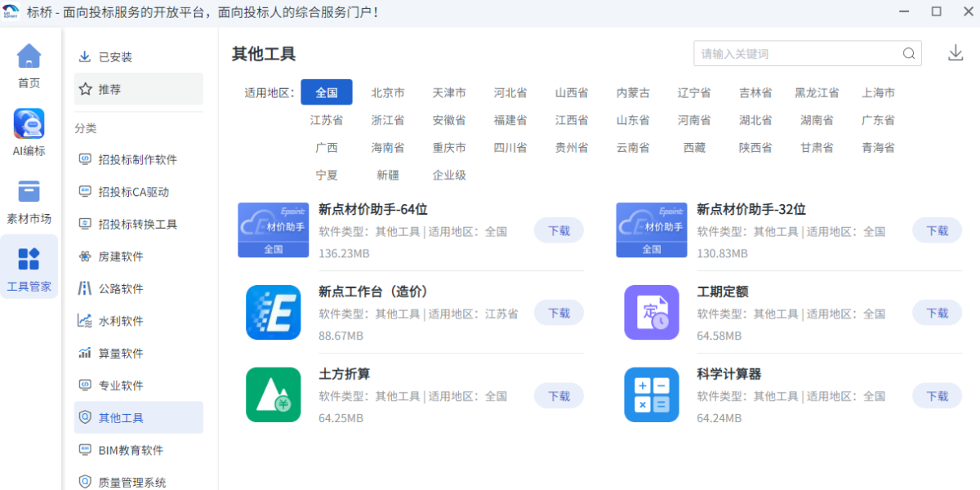Open the 首页 home icon
The image size is (980, 490).
(29, 57)
